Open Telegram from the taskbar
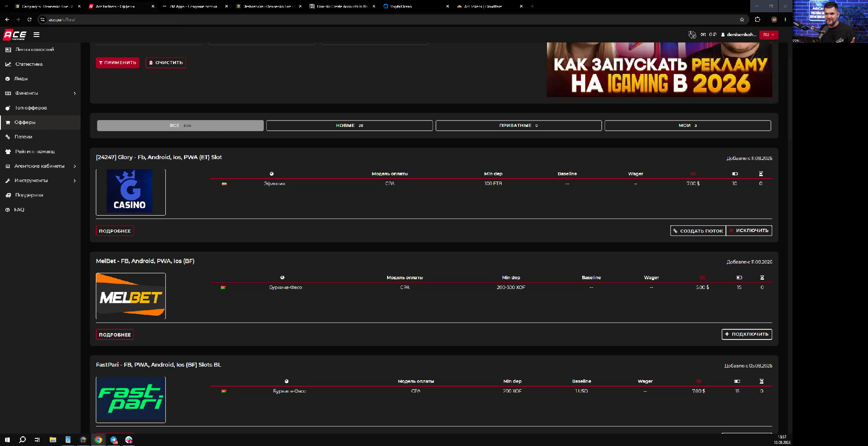The image size is (868, 446). point(114,440)
